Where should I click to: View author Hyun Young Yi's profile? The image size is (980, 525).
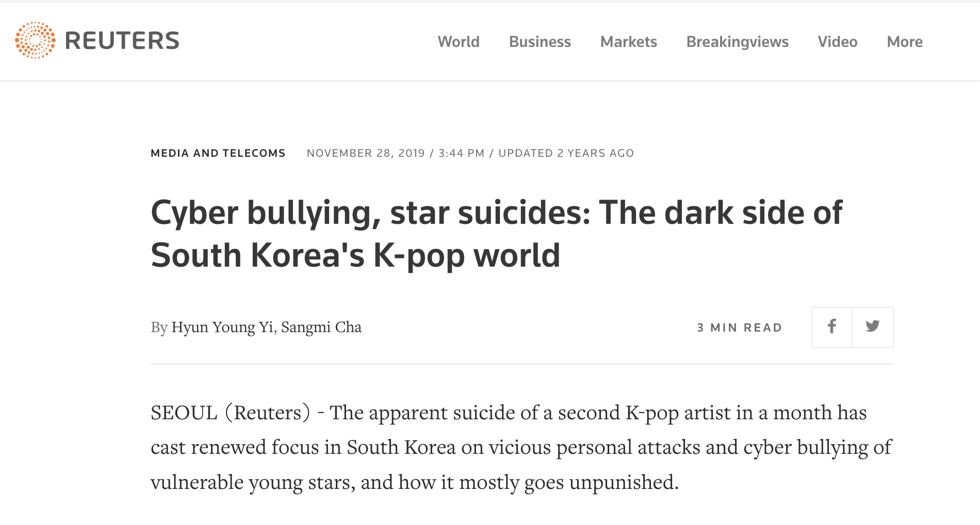point(222,327)
